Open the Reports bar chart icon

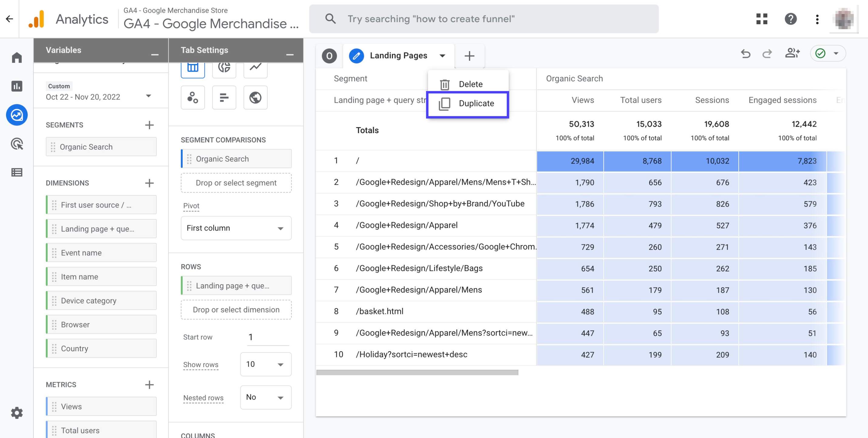tap(16, 86)
